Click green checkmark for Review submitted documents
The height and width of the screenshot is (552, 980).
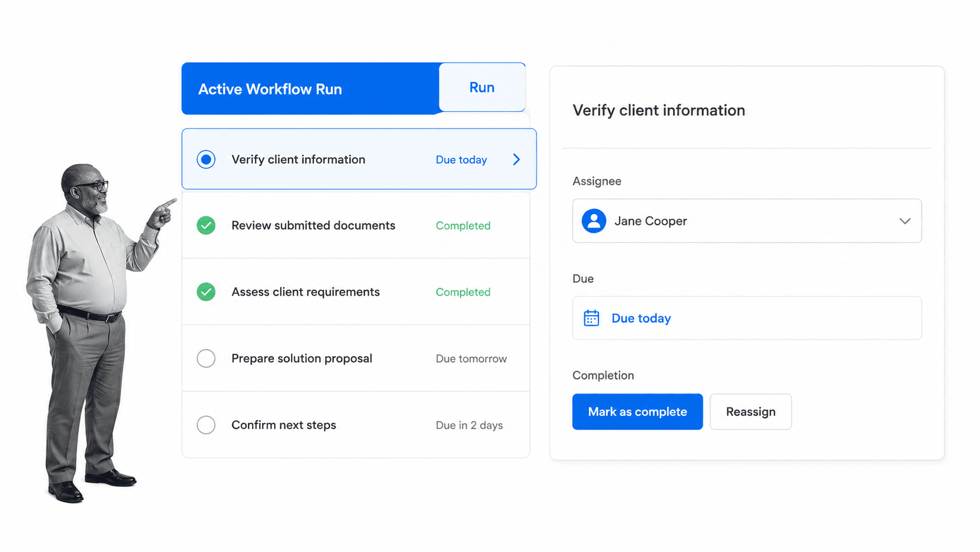[206, 225]
